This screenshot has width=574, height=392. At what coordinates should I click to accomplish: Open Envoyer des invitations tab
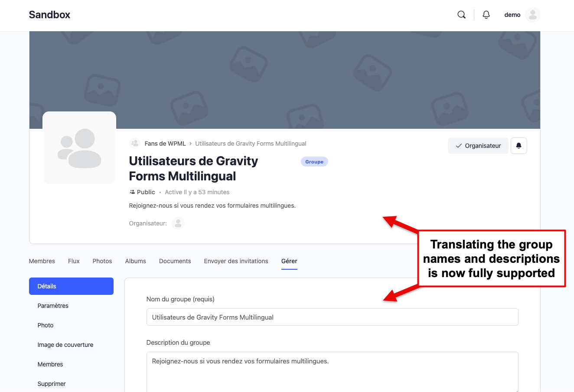coord(236,261)
